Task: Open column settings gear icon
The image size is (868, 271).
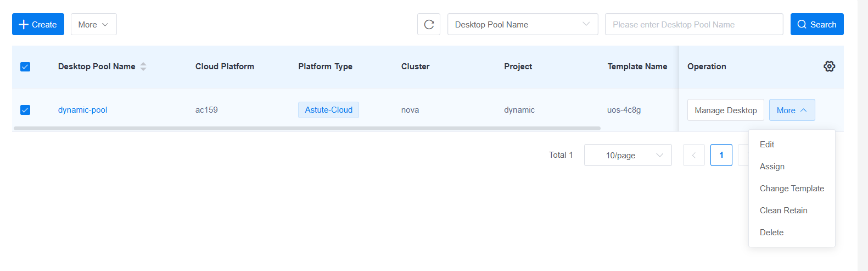Action: [x=829, y=67]
